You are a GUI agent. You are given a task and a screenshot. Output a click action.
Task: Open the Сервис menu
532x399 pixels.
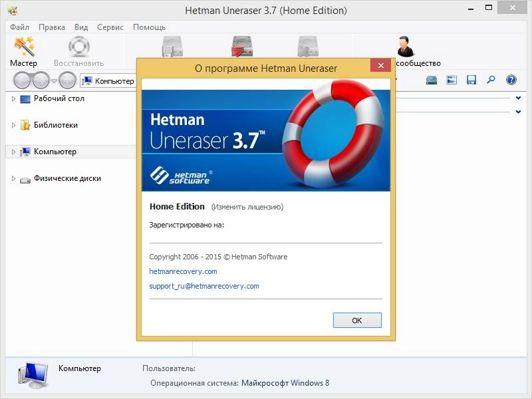tap(110, 27)
